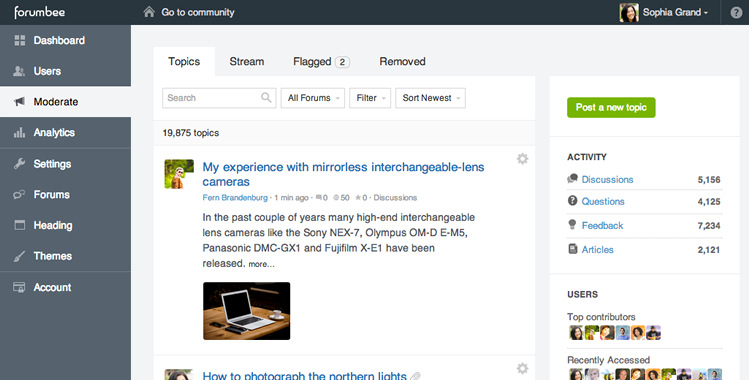The image size is (749, 380).
Task: Open the Flagged tab
Action: [321, 62]
